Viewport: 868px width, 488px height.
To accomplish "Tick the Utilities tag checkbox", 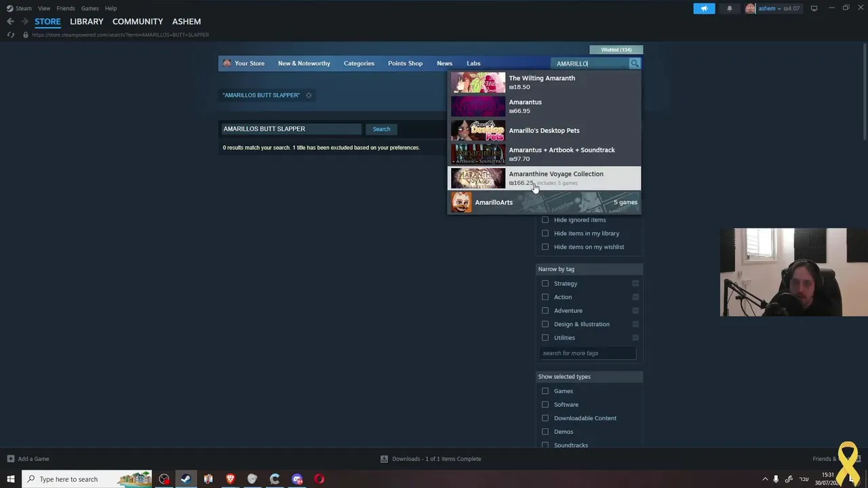I will [x=545, y=338].
